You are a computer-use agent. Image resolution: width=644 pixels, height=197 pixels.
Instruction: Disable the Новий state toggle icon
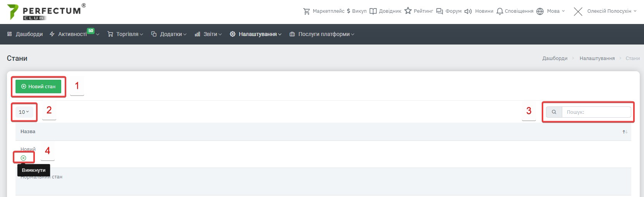(x=23, y=158)
